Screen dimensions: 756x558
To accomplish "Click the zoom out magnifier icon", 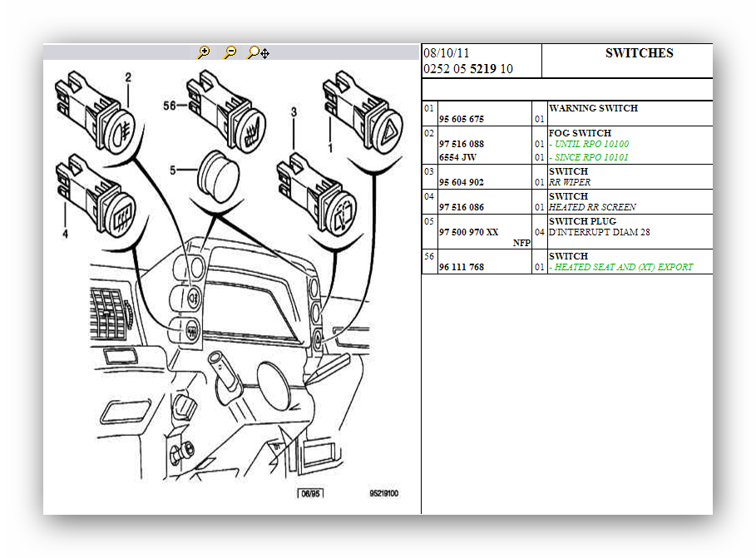I will 230,52.
